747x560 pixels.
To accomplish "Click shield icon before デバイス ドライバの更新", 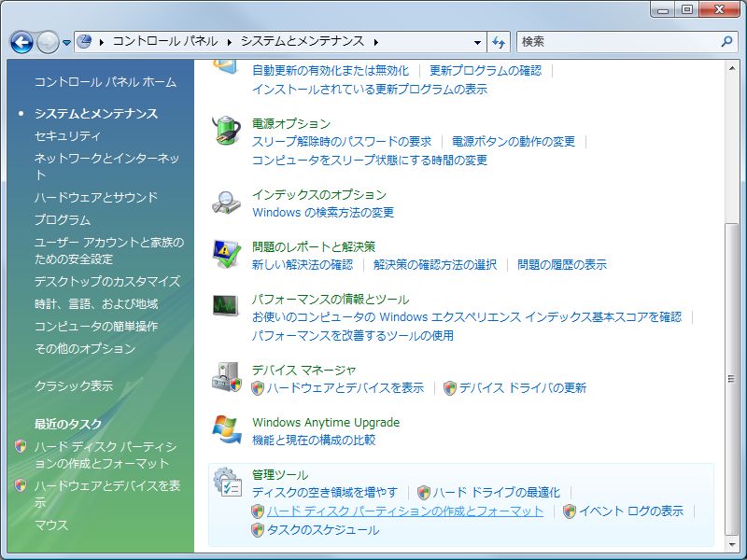I will 450,388.
